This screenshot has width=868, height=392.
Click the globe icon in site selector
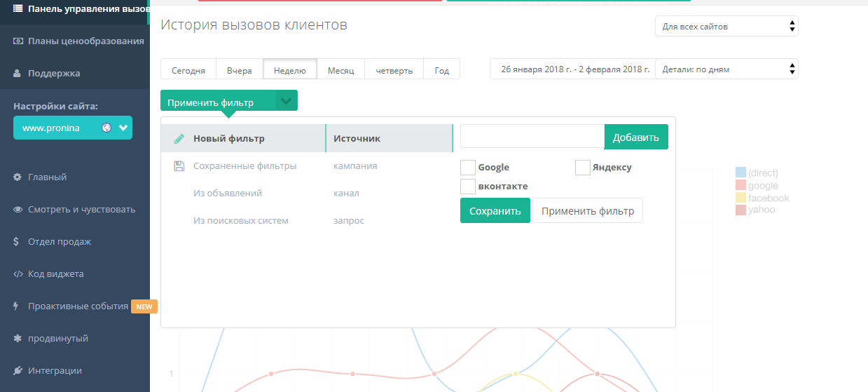(106, 128)
